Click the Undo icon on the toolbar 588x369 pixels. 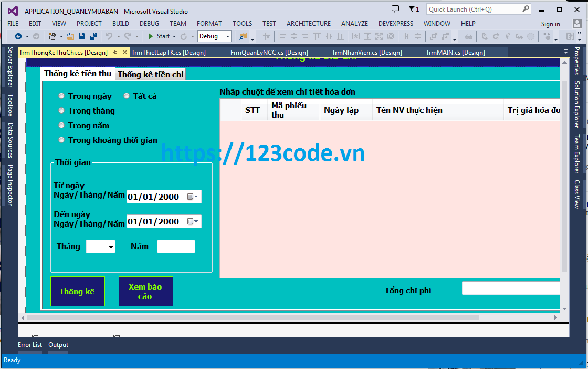pos(109,36)
